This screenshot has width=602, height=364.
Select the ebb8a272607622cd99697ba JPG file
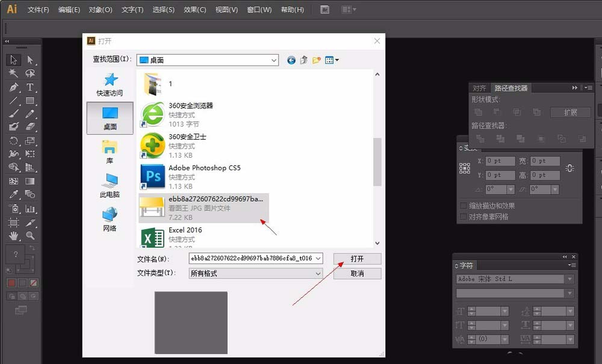204,208
